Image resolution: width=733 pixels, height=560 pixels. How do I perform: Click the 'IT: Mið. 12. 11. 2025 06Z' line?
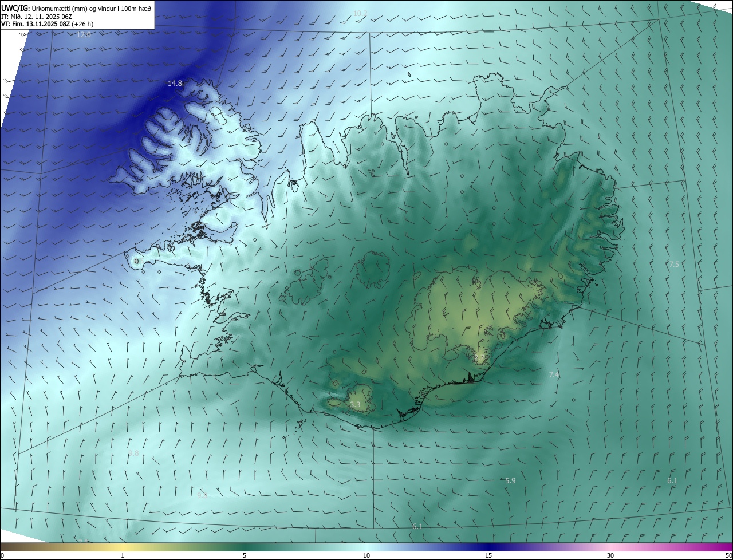click(x=37, y=16)
